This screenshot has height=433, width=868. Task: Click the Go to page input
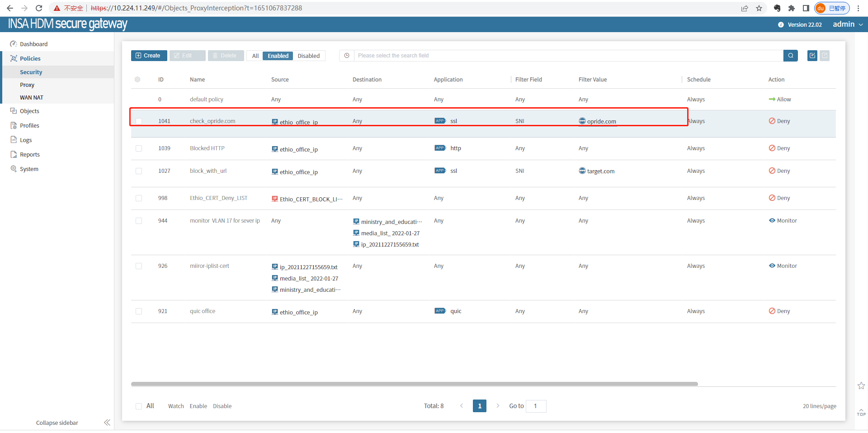click(x=536, y=406)
